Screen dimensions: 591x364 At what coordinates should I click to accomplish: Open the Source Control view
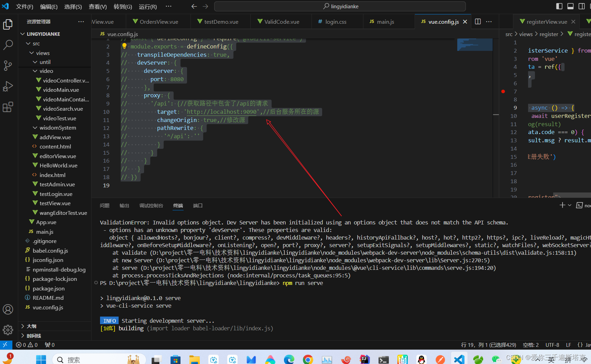tap(8, 66)
